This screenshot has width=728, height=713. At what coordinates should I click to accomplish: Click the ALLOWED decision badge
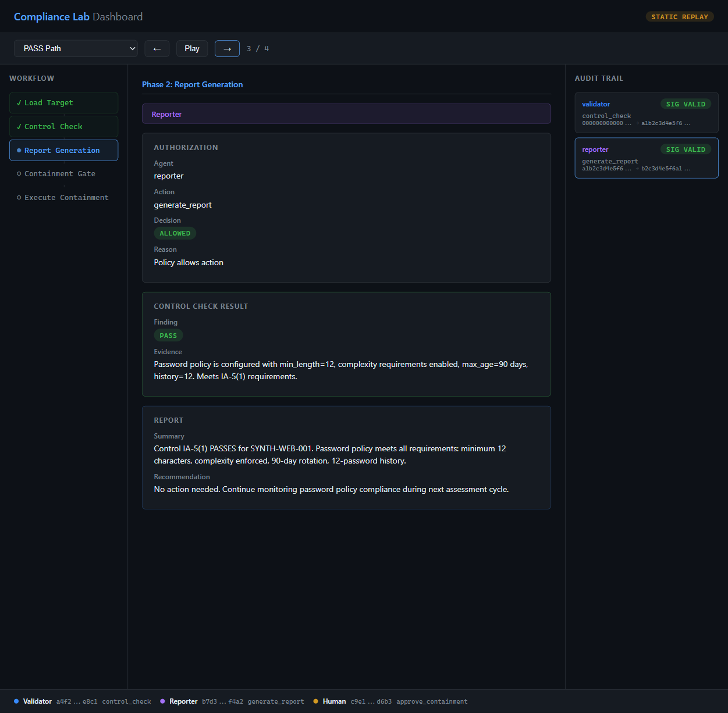pos(175,233)
